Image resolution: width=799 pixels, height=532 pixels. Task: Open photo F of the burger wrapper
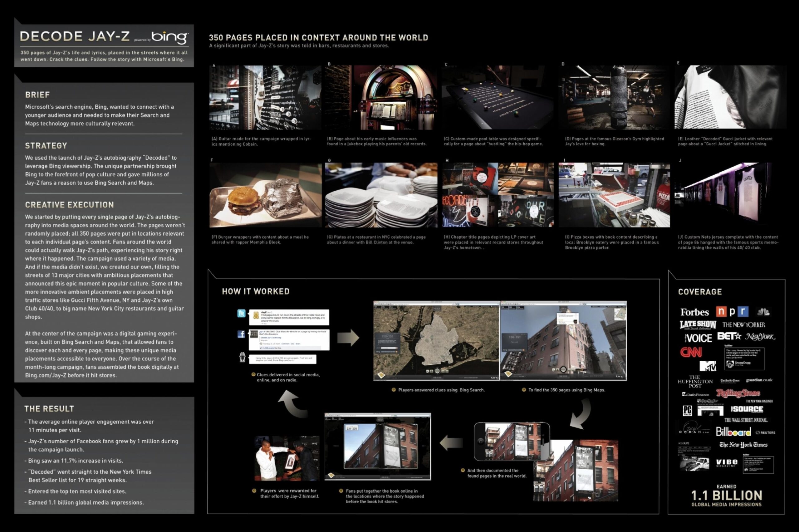[265, 195]
